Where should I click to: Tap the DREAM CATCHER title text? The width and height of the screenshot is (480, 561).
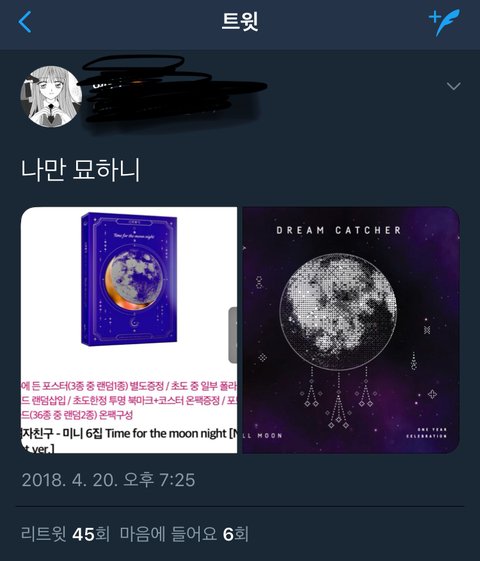click(338, 230)
